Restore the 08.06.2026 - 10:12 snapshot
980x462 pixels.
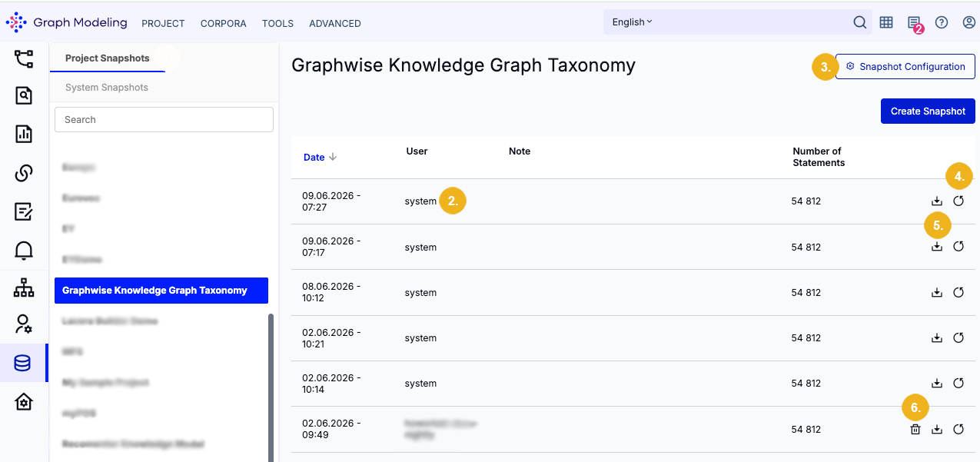pos(958,292)
